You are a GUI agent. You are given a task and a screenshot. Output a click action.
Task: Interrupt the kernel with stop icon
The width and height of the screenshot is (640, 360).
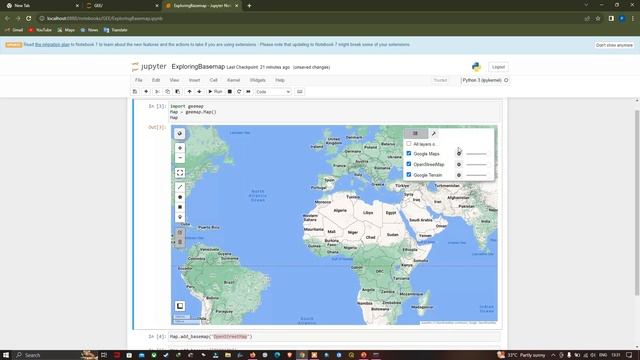230,92
